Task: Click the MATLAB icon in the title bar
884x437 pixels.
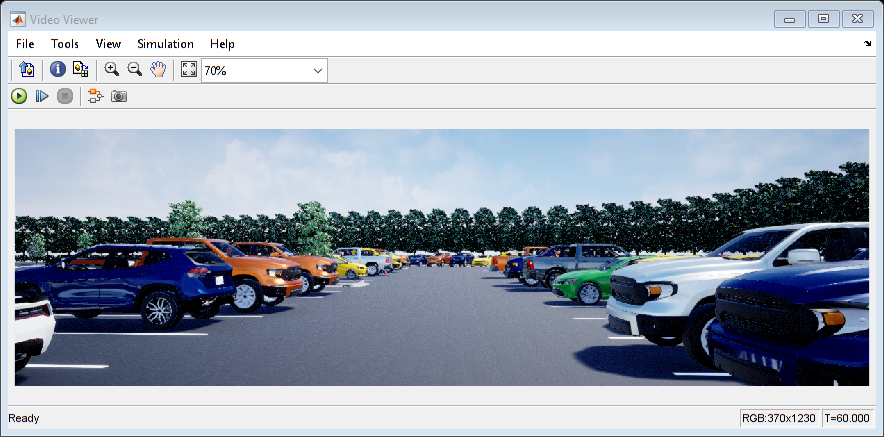Action: (18, 20)
